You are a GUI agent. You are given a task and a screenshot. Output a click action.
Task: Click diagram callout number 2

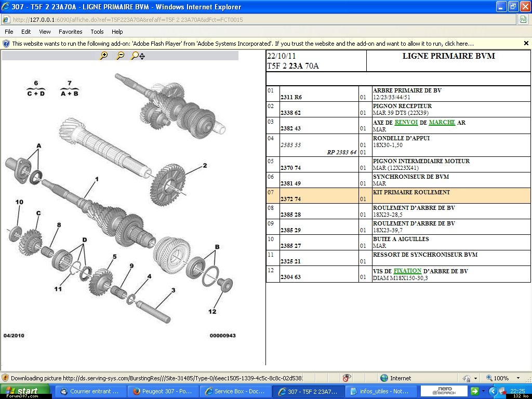205,166
